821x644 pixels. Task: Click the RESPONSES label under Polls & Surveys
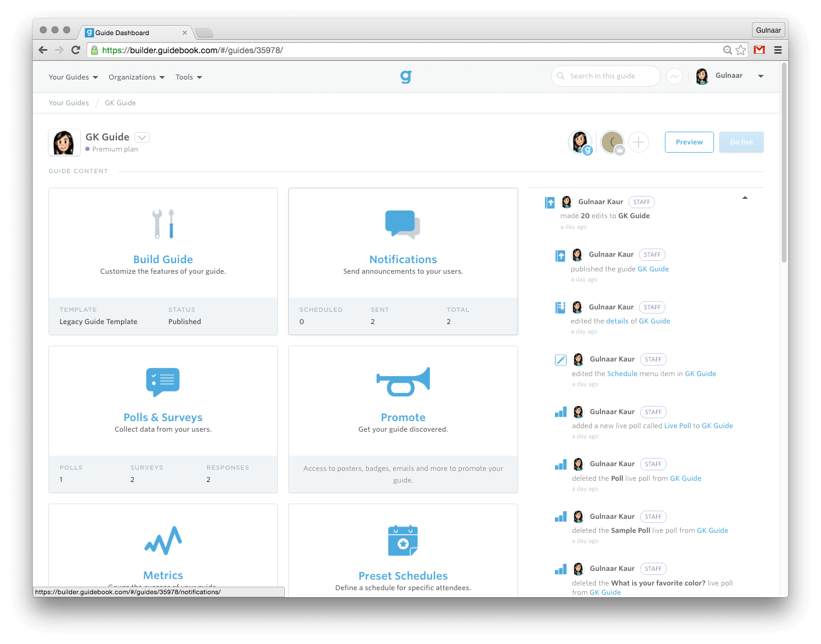[x=227, y=468]
